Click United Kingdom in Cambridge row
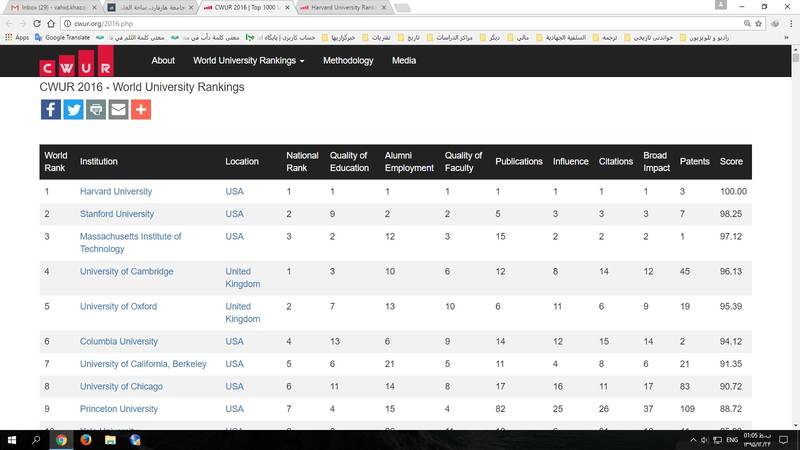This screenshot has height=450, width=800. pos(243,278)
